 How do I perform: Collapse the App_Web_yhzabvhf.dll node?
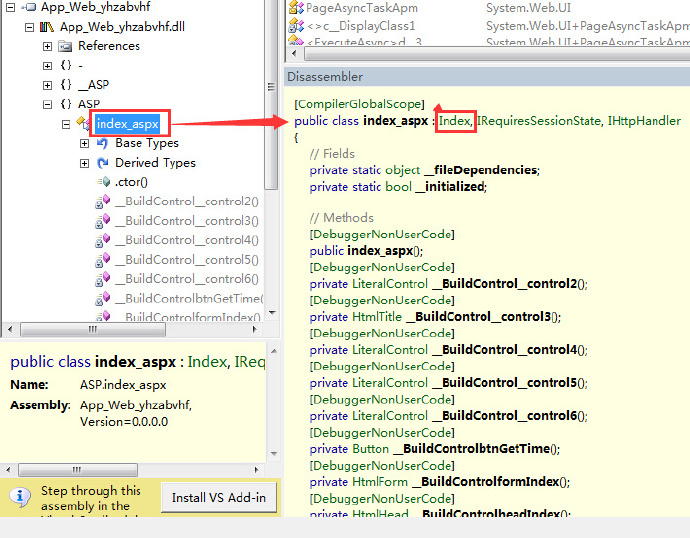(29, 27)
